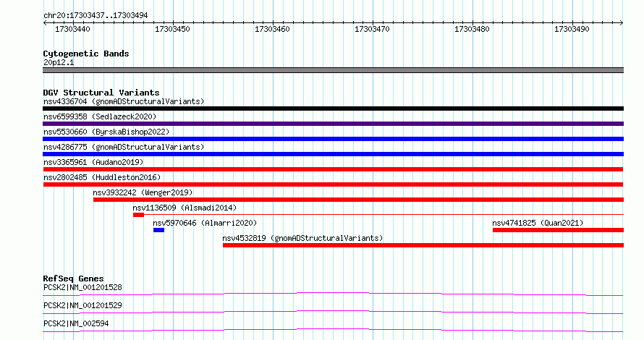Select the red nsv4741825 variant bar
This screenshot has width=644, height=340.
point(558,230)
